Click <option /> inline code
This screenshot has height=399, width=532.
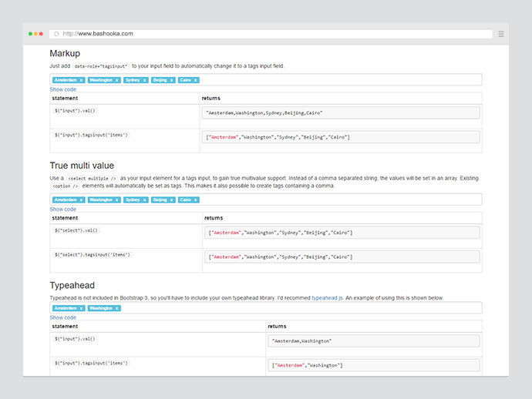65,186
